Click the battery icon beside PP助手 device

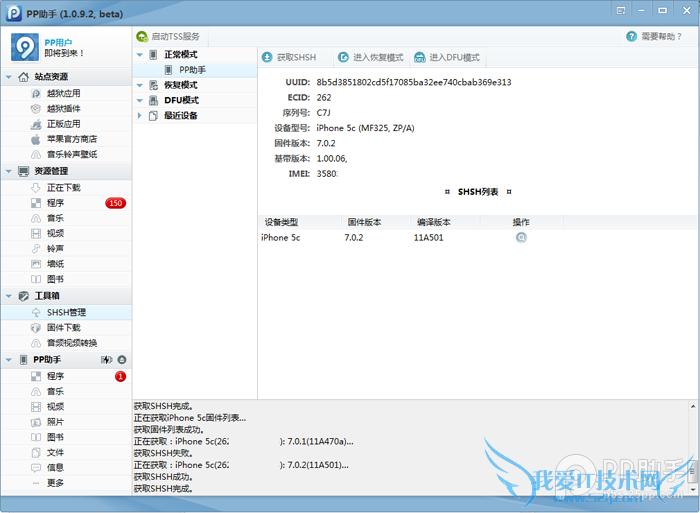(x=107, y=359)
